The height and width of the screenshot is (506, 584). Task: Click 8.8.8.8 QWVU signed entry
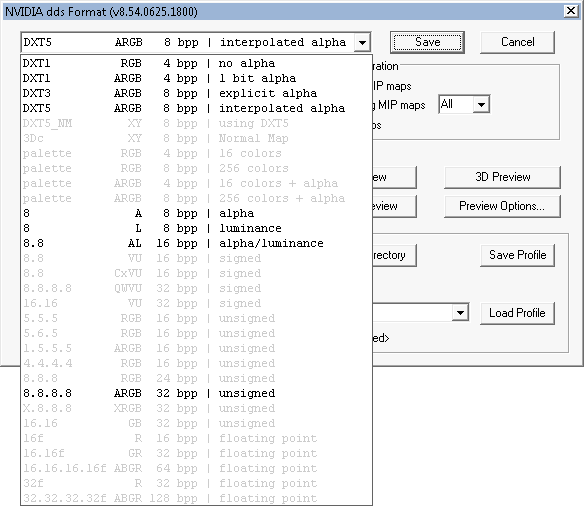(x=197, y=288)
